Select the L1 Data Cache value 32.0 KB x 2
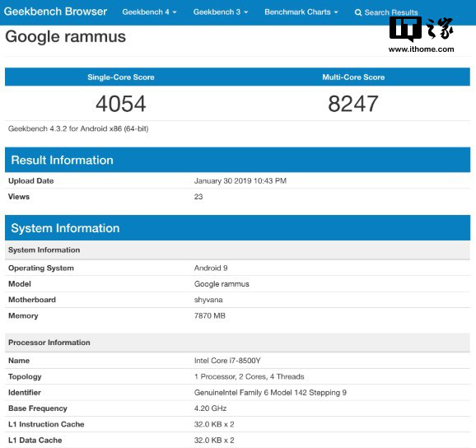The image size is (476, 448). (214, 440)
